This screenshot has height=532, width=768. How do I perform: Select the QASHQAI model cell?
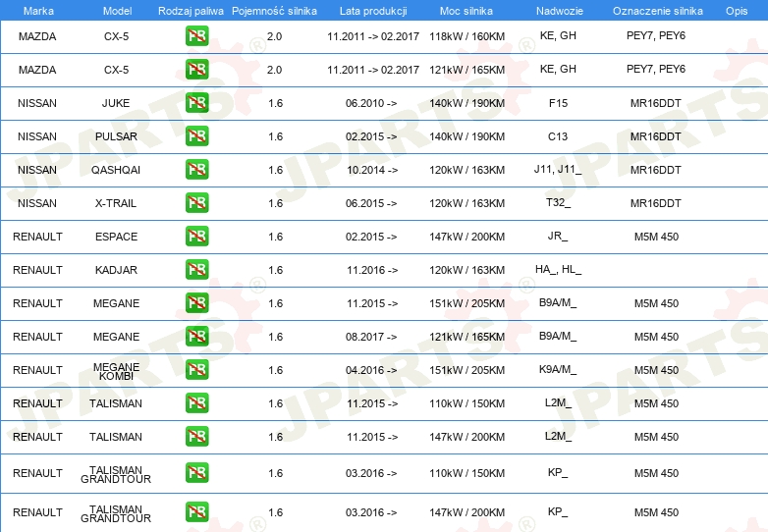[x=116, y=170]
